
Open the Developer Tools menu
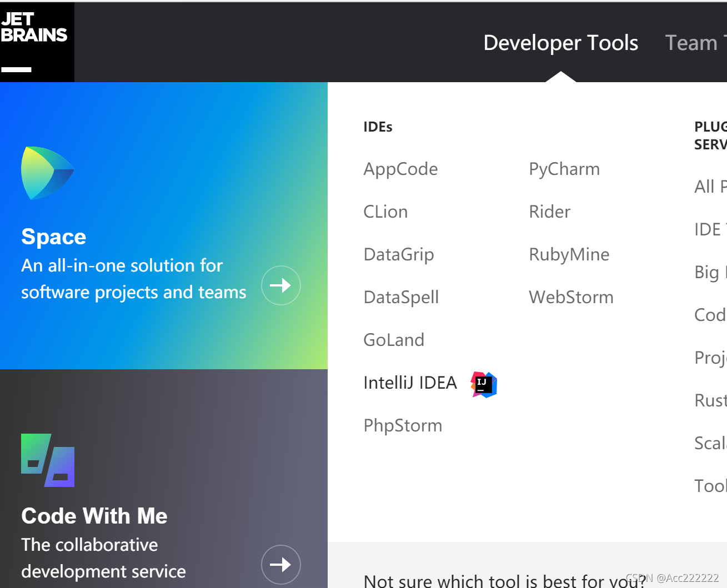[x=561, y=43]
